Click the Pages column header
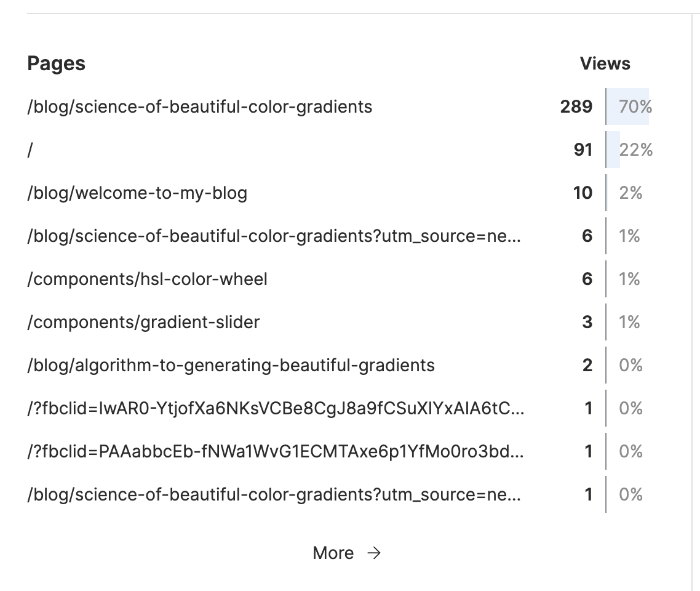Screen dimensions: 700x591 [x=56, y=63]
